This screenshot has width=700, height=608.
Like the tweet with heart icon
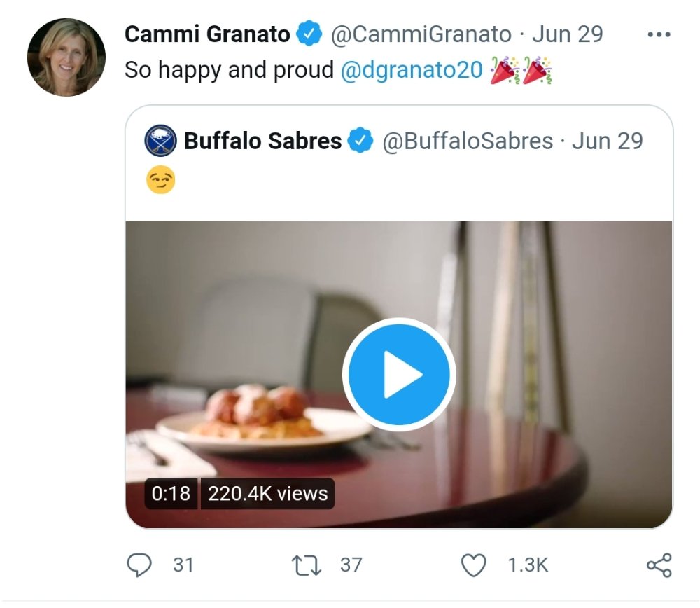coord(473,565)
